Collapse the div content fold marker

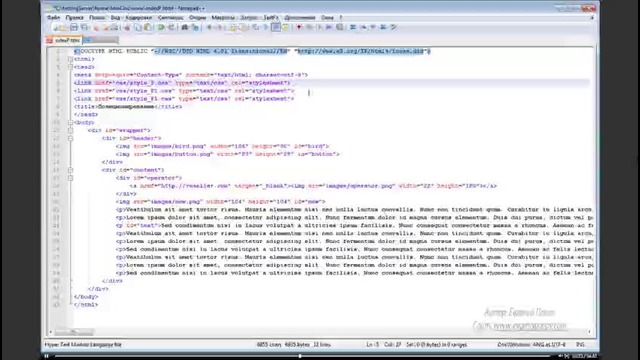click(70, 170)
